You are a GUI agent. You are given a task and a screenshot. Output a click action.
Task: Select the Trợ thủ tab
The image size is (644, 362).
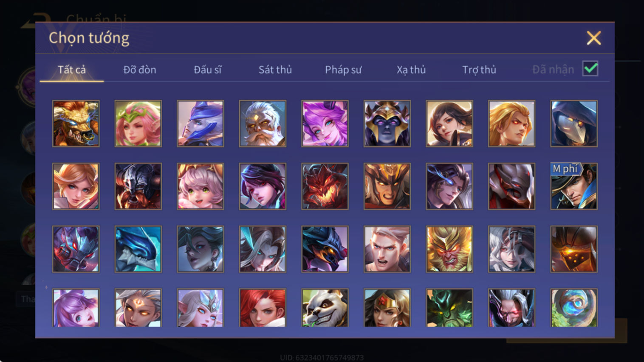click(479, 70)
